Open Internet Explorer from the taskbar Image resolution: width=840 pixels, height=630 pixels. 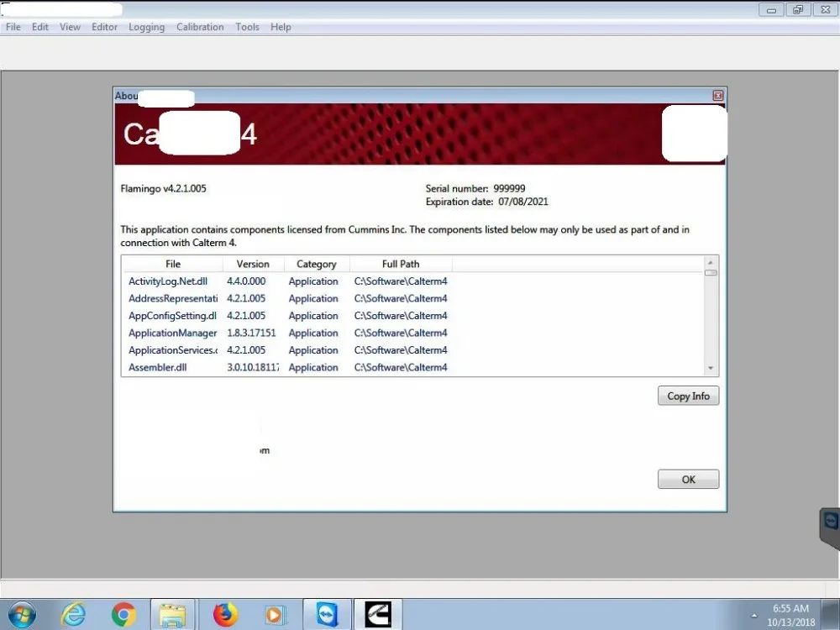73,614
